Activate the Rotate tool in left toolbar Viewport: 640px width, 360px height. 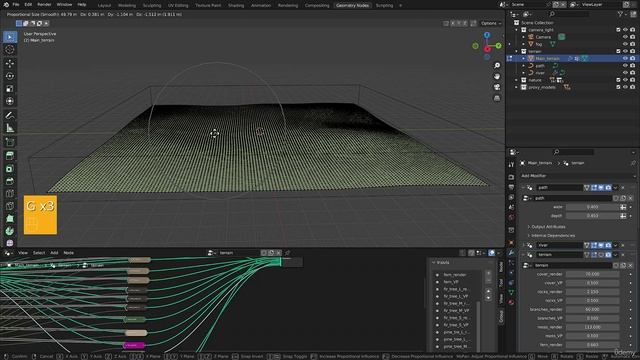point(10,76)
